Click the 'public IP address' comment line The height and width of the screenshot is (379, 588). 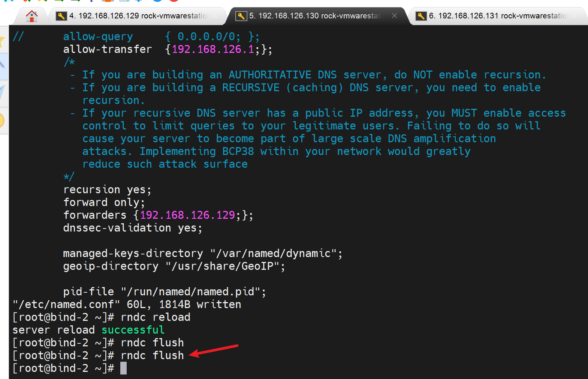tap(318, 113)
